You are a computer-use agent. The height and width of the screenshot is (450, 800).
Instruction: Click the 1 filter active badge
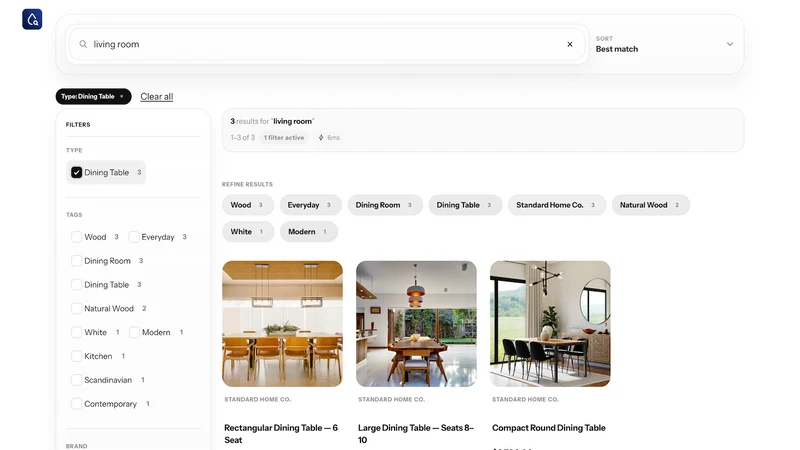click(x=284, y=138)
